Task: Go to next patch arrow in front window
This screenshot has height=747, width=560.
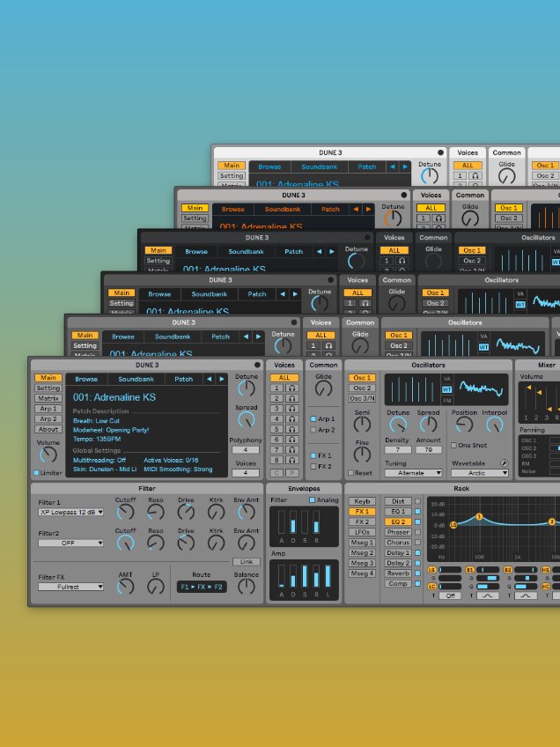Action: click(221, 379)
